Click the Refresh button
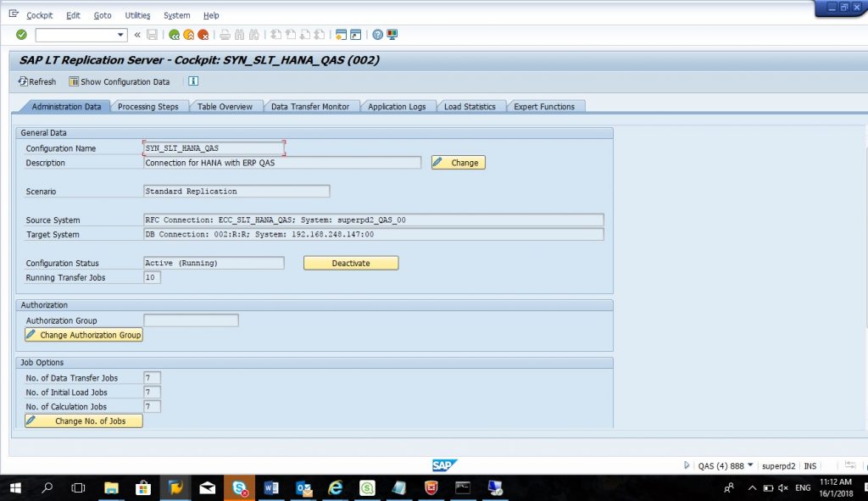Viewport: 868px width, 501px height. coord(37,82)
